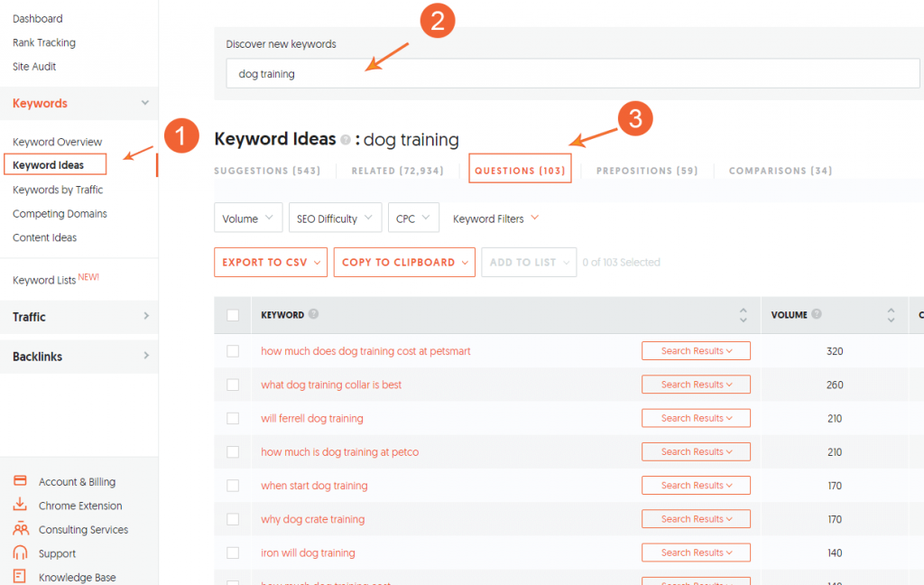Image resolution: width=924 pixels, height=585 pixels.
Task: Click the volume value 320
Action: point(835,351)
